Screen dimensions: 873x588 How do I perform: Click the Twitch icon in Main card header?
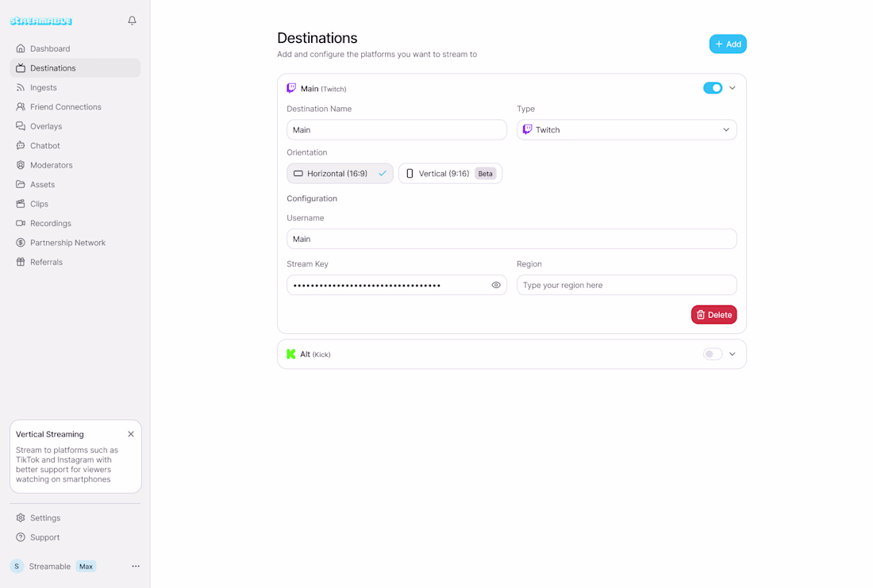pos(291,88)
